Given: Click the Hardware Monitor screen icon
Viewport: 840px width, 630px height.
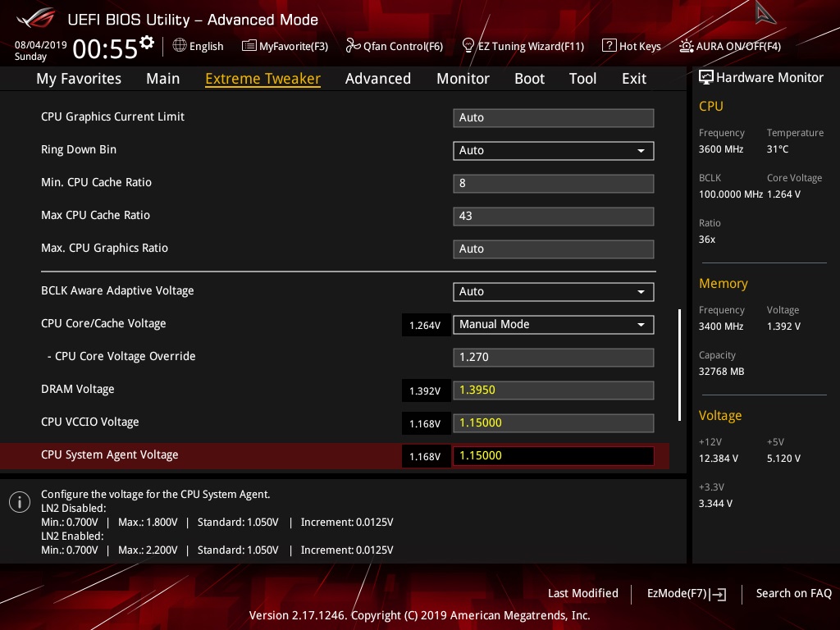Looking at the screenshot, I should [706, 78].
